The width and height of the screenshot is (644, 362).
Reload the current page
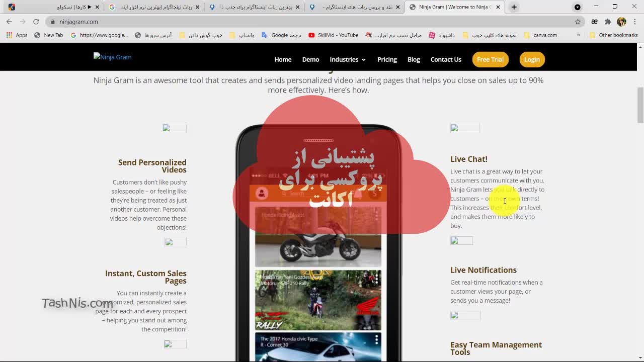[36, 22]
